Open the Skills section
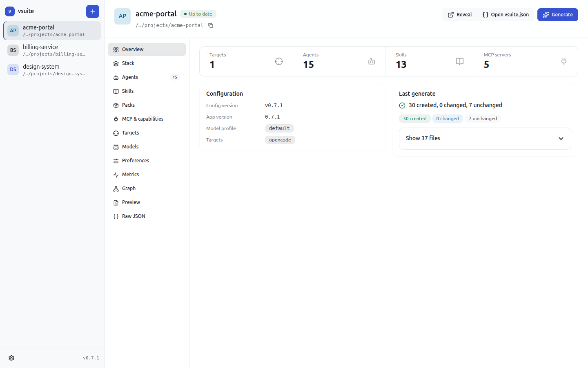This screenshot has width=588, height=368. 147,91
